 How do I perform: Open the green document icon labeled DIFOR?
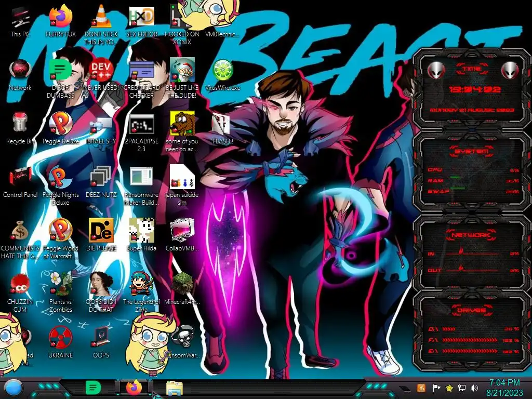coord(60,71)
